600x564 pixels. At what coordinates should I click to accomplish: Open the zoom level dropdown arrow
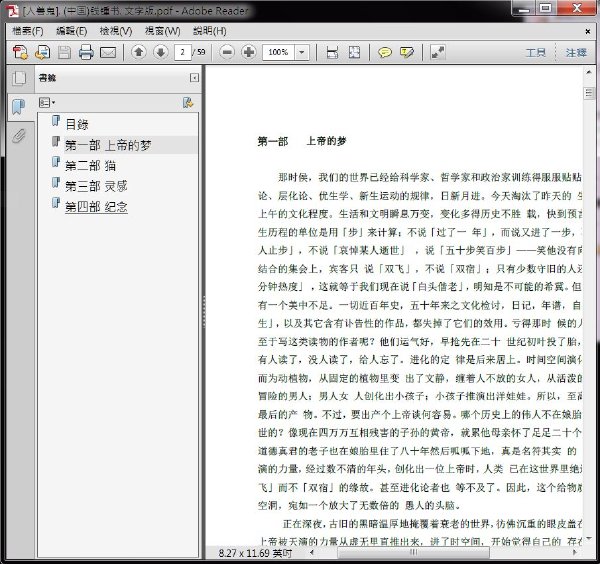point(302,52)
